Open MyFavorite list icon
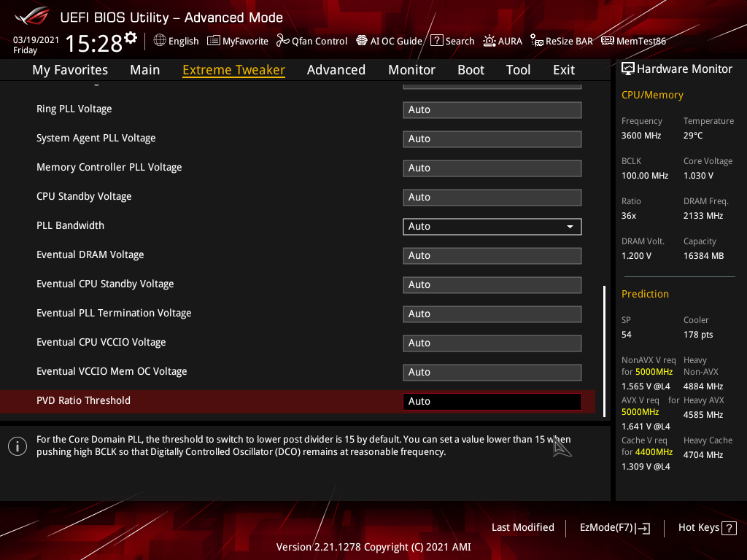The width and height of the screenshot is (747, 560). pyautogui.click(x=214, y=41)
